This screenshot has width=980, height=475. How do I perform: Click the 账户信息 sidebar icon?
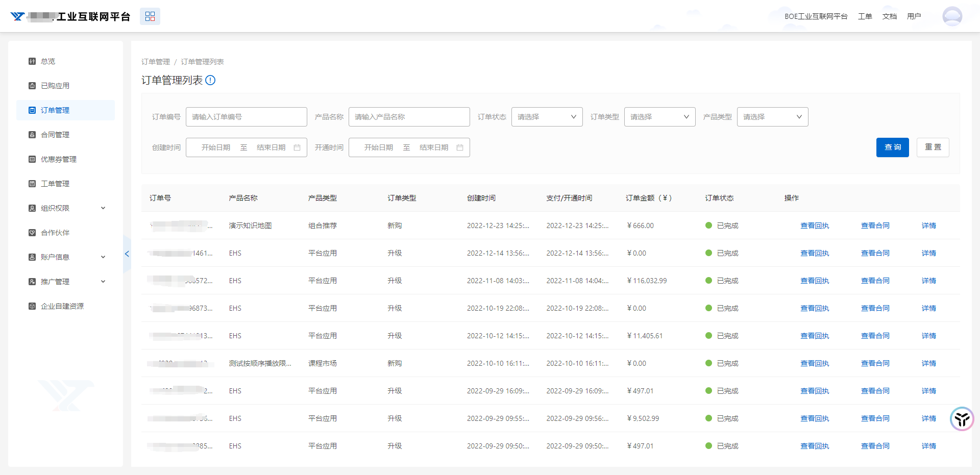click(32, 257)
